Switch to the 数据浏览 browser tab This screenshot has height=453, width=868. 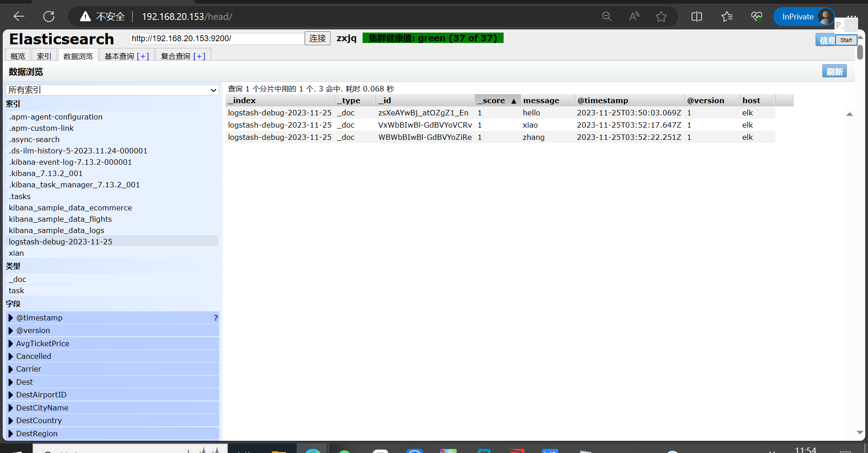78,56
